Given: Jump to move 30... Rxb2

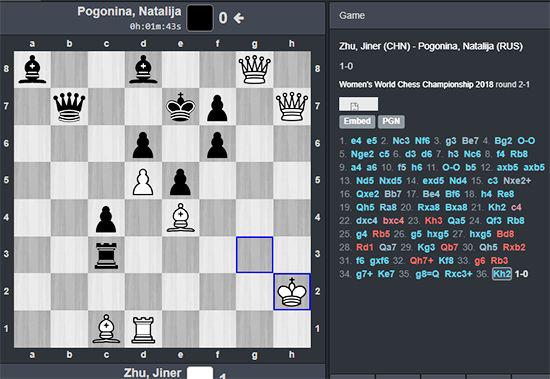Looking at the screenshot, I should 514,247.
